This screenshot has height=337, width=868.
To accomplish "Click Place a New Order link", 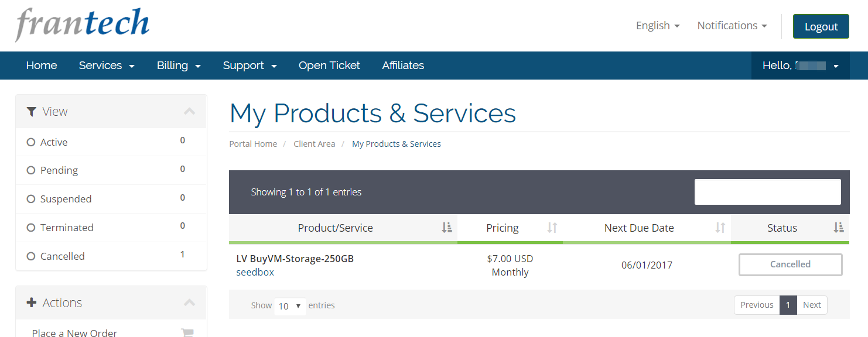I will click(x=74, y=333).
